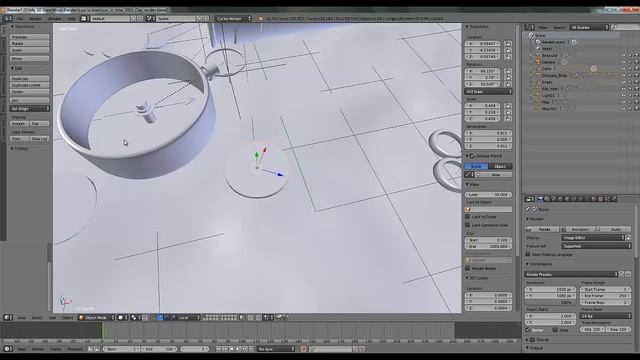640x360 pixels.
Task: Click the Clip End 1000.000 field
Action: click(x=488, y=247)
